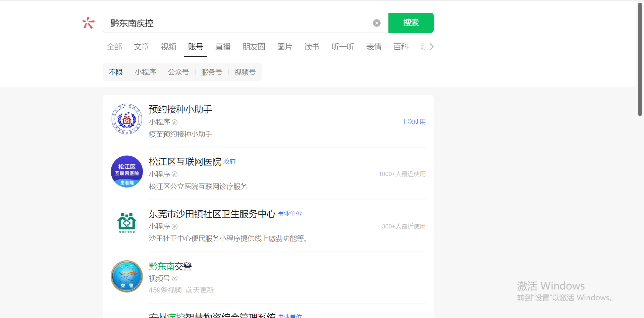Click the red WeChat search logo icon
The image size is (644, 318).
89,23
